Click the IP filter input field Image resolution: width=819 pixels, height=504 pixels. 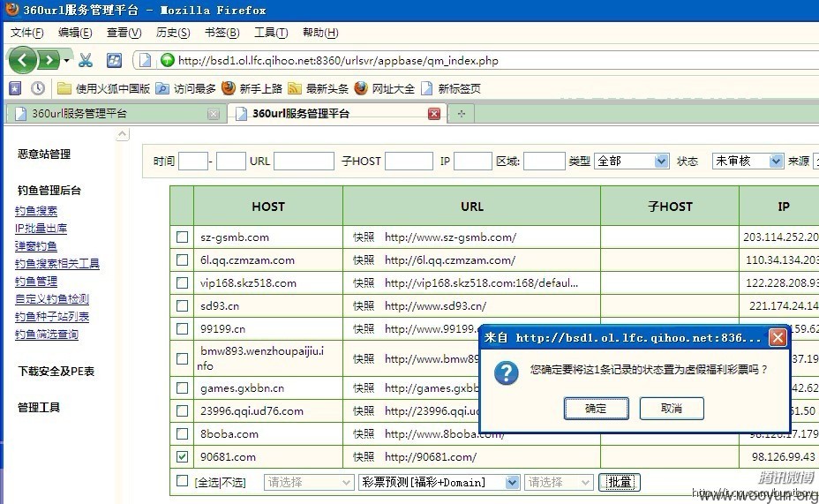coord(473,161)
